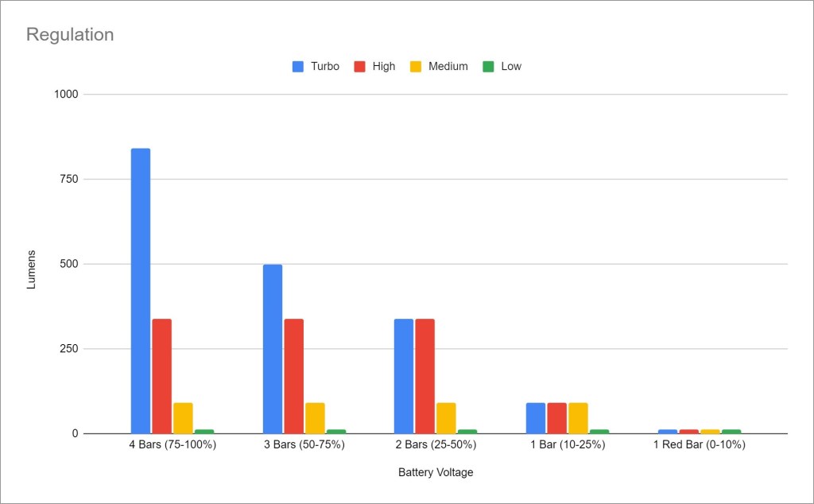This screenshot has height=504, width=814.
Task: Select the 4 Bars (75-100%) axis label
Action: [x=172, y=445]
